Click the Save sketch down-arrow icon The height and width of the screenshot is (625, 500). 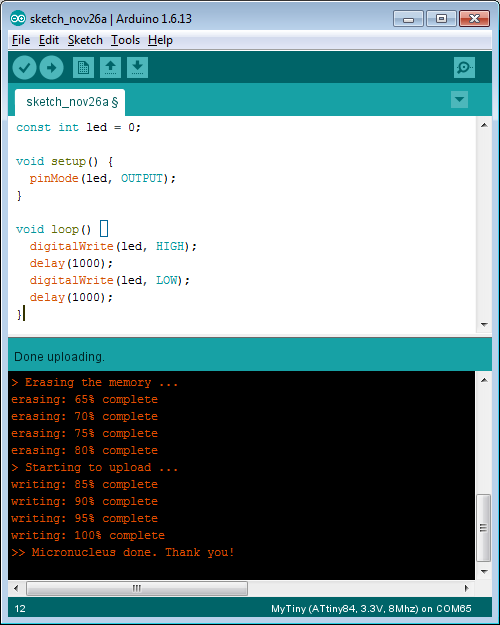(138, 67)
